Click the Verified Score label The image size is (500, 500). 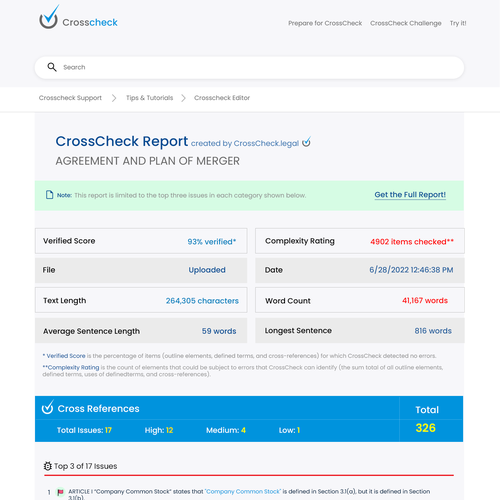69,241
